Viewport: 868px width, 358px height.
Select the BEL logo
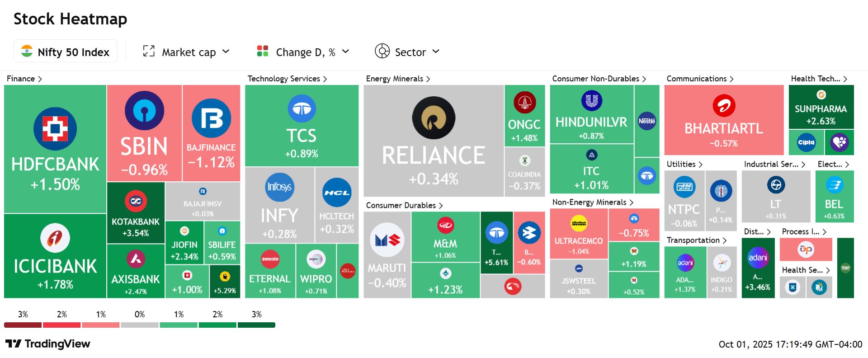(x=834, y=185)
